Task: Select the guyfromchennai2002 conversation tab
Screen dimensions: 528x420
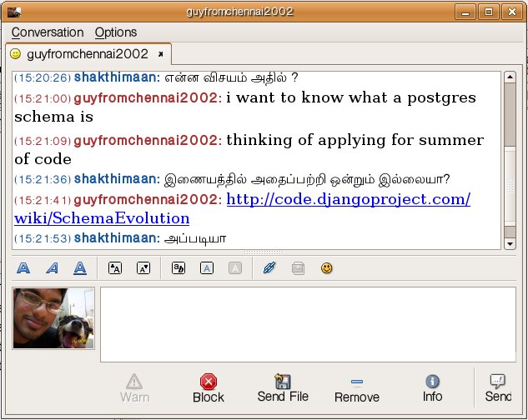Action: pos(88,54)
